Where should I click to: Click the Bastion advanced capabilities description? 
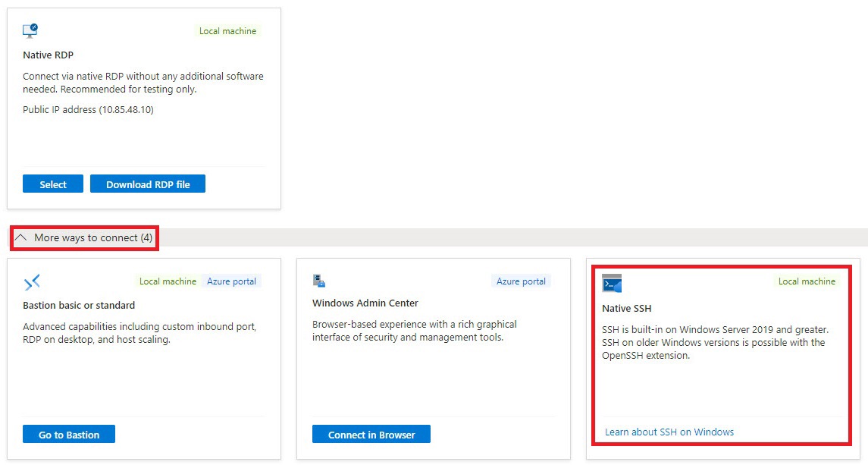(139, 333)
